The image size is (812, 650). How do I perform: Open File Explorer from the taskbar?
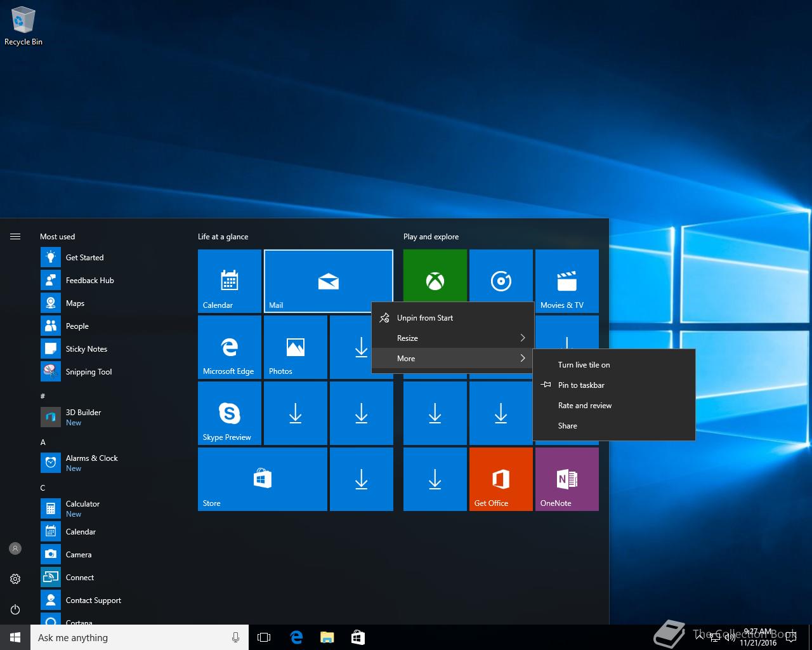[327, 638]
